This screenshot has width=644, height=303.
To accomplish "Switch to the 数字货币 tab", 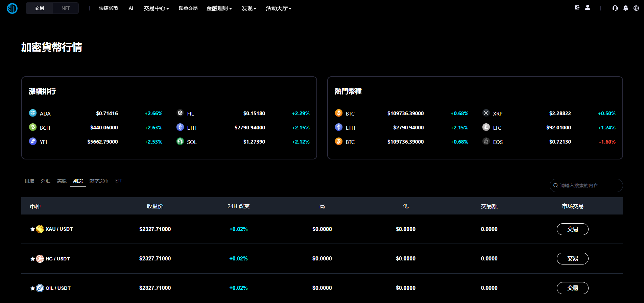I will pos(99,181).
